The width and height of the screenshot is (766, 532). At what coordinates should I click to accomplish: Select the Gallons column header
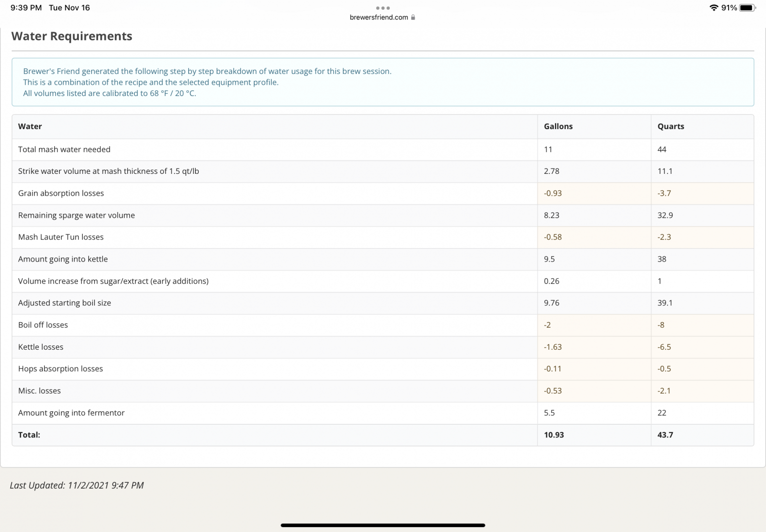click(x=558, y=127)
